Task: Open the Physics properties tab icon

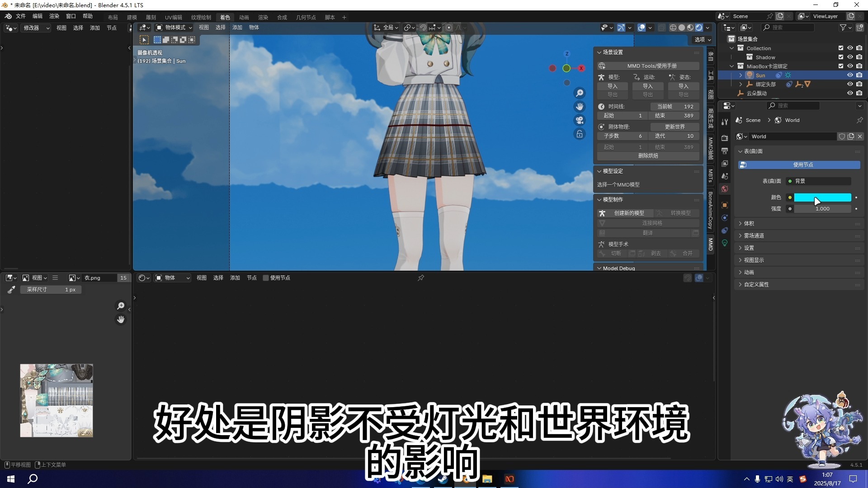Action: (x=725, y=218)
